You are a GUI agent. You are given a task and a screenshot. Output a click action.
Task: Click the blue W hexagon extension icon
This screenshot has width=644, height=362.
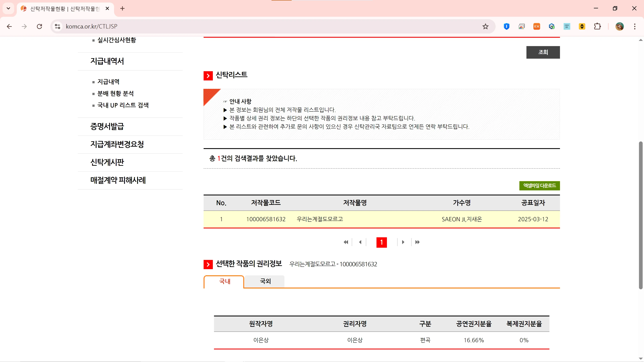click(x=552, y=26)
